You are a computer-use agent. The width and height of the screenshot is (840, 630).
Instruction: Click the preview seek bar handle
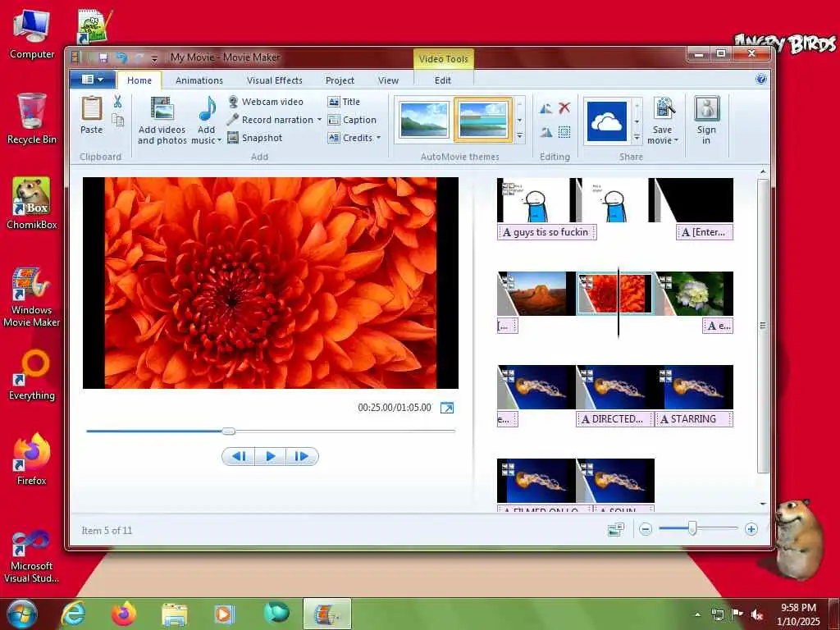pos(228,431)
